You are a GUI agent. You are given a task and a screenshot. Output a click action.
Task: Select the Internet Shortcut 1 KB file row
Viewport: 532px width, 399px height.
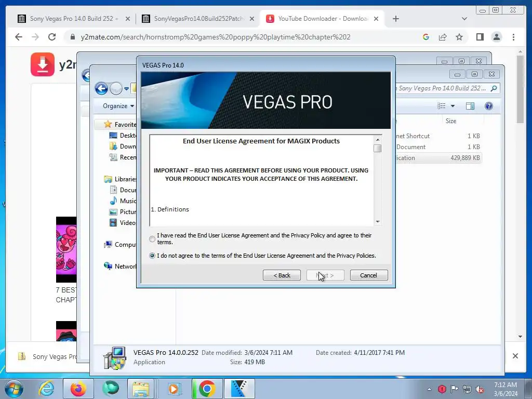click(438, 136)
